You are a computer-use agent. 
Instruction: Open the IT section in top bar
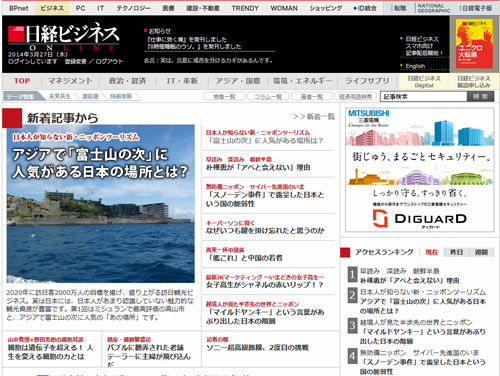(100, 8)
